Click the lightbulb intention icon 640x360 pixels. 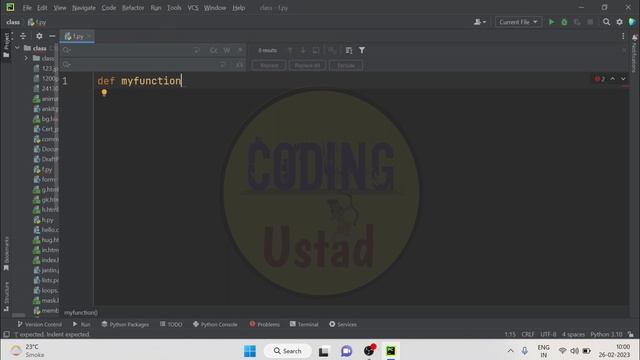104,93
